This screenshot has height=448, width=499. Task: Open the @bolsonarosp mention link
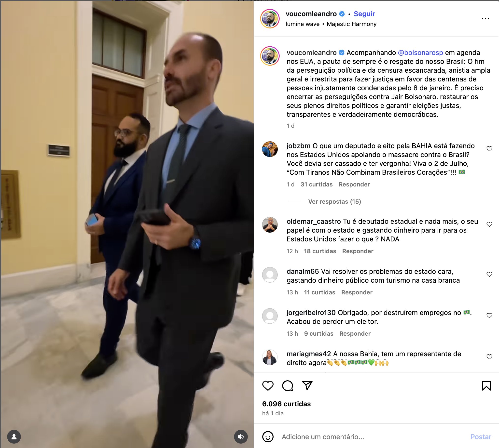420,53
